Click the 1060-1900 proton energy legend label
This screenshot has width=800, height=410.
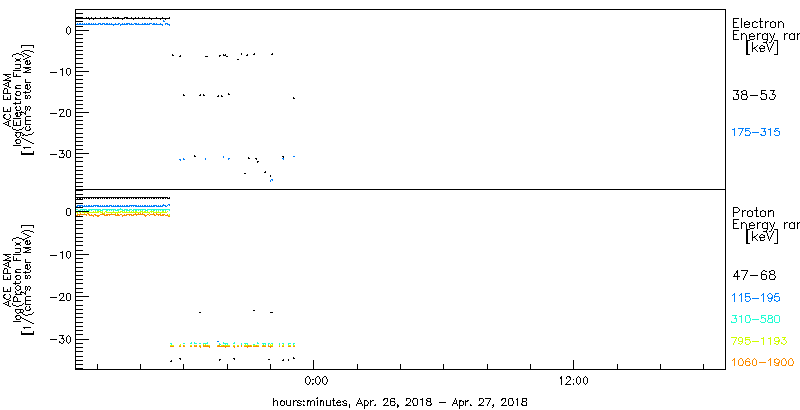click(763, 363)
